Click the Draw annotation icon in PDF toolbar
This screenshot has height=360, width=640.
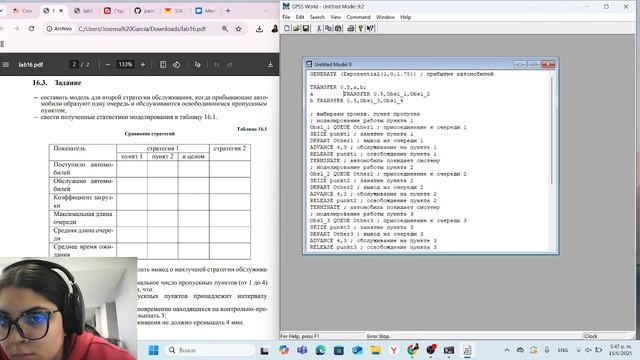[x=198, y=64]
